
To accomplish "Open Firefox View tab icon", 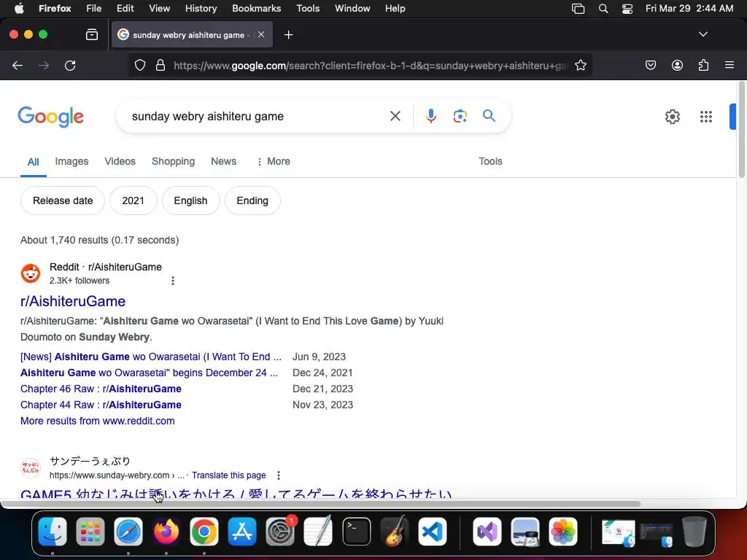I will click(92, 34).
